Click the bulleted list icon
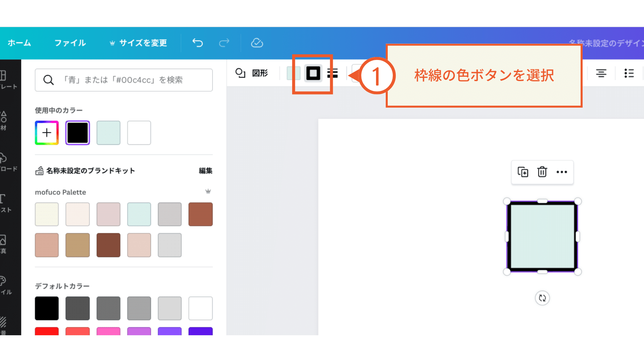Image resolution: width=644 pixels, height=362 pixels. [x=629, y=73]
